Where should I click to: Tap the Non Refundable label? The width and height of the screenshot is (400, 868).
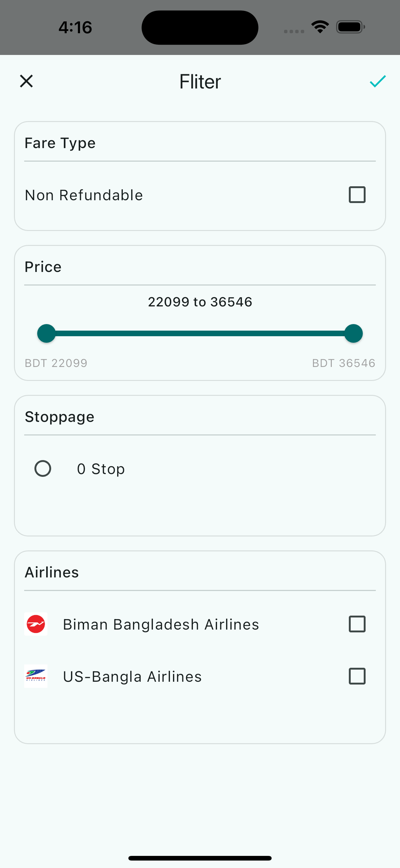(84, 195)
